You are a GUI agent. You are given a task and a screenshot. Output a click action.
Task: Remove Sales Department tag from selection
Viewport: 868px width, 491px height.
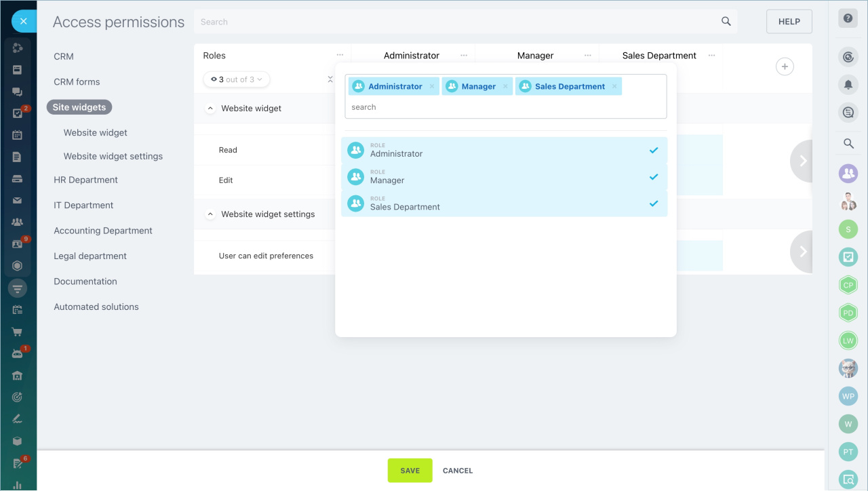tap(614, 87)
